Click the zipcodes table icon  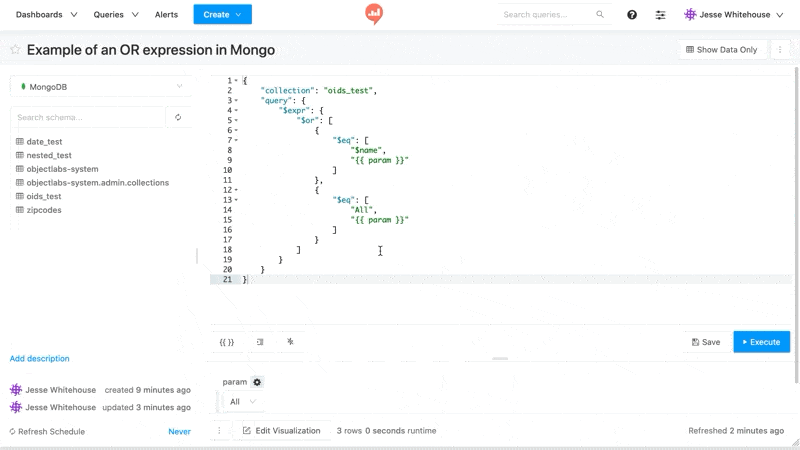click(20, 210)
